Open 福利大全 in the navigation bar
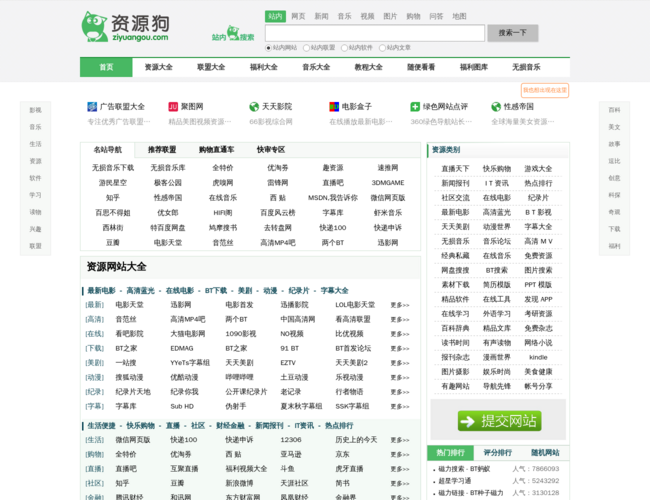 click(264, 67)
